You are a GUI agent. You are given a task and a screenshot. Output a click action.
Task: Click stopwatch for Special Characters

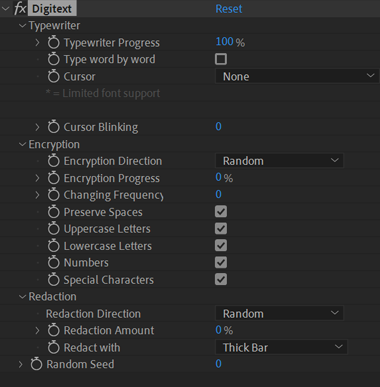53,280
